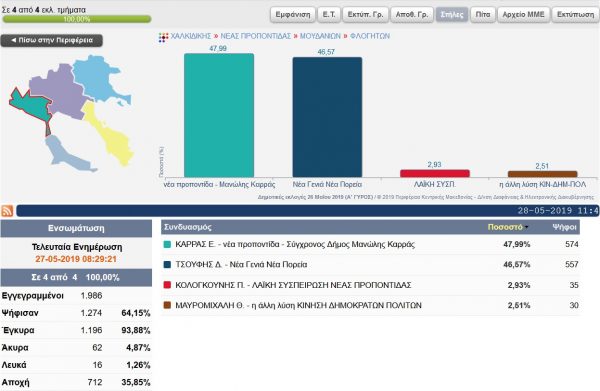Click the teal swatch next to ΚΑΡΡΑΣ Ε.
Image resolution: width=600 pixels, height=391 pixels.
[x=167, y=244]
